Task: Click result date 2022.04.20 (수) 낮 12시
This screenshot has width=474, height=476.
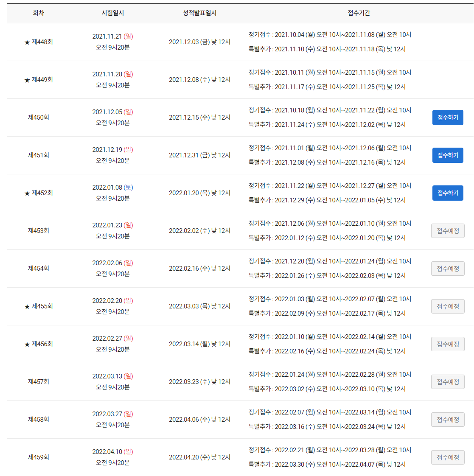Action: point(199,457)
